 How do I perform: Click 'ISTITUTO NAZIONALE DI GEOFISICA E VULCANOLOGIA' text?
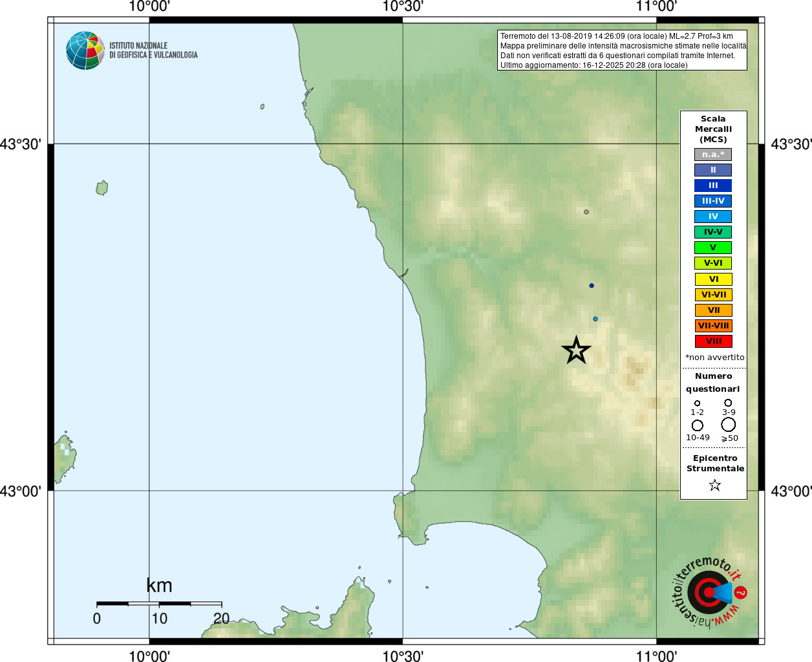pyautogui.click(x=153, y=50)
